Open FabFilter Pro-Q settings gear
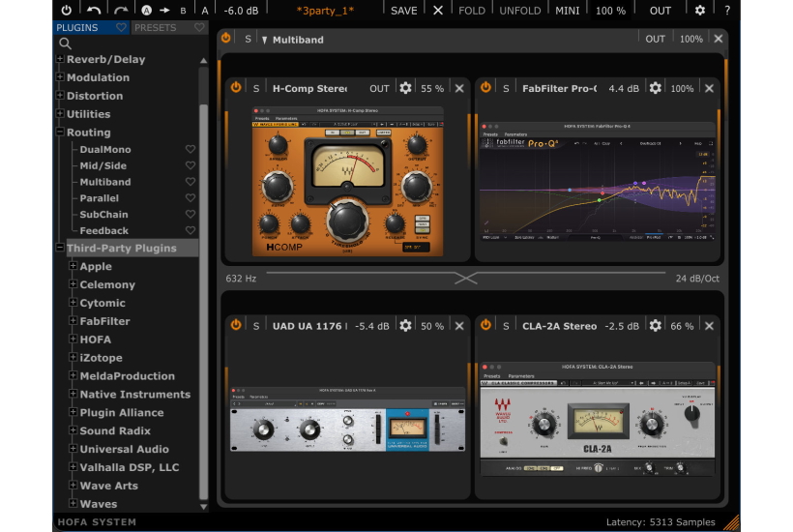Image resolution: width=793 pixels, height=532 pixels. [x=655, y=88]
